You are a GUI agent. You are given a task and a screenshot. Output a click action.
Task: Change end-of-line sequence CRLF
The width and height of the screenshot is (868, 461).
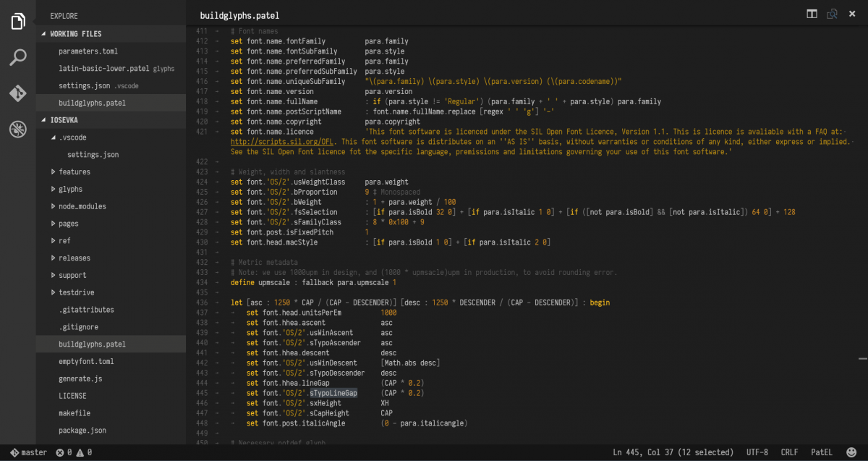tap(790, 452)
